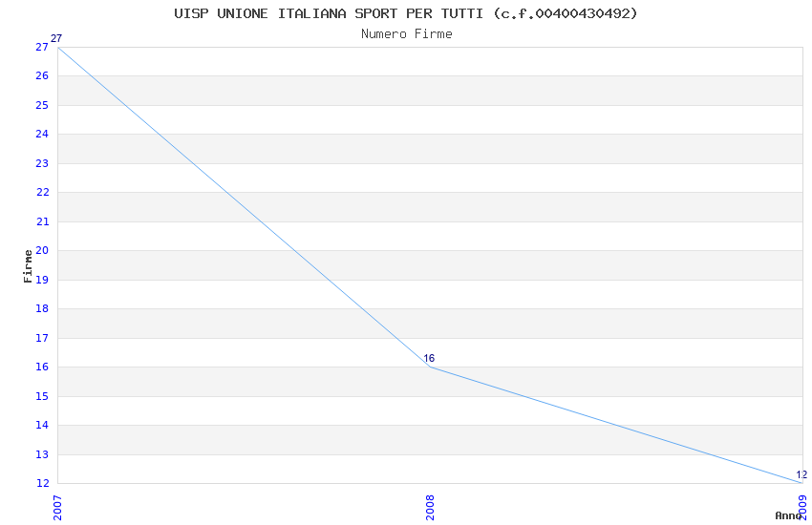
Task: Click the data point labeled 12
Action: 802,483
